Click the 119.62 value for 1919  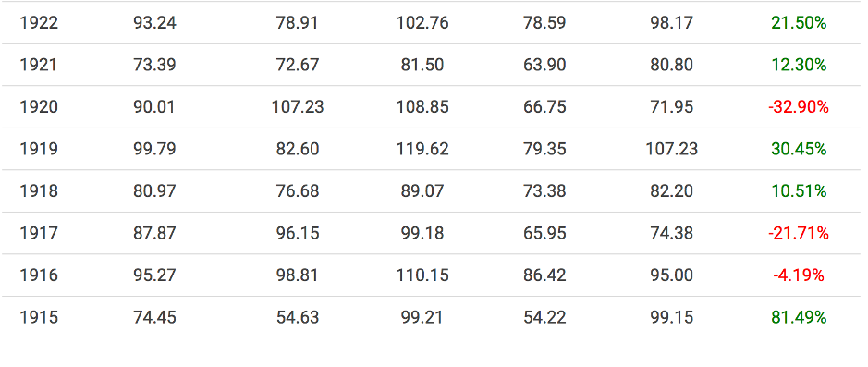tap(422, 149)
